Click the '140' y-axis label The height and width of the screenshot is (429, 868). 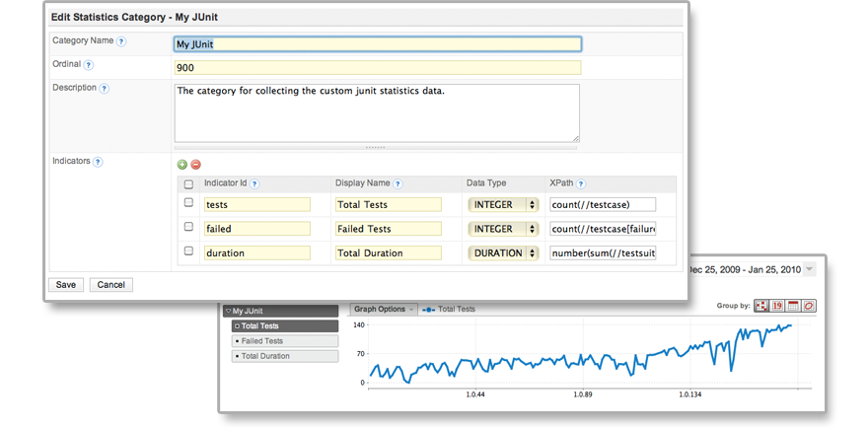pos(358,324)
